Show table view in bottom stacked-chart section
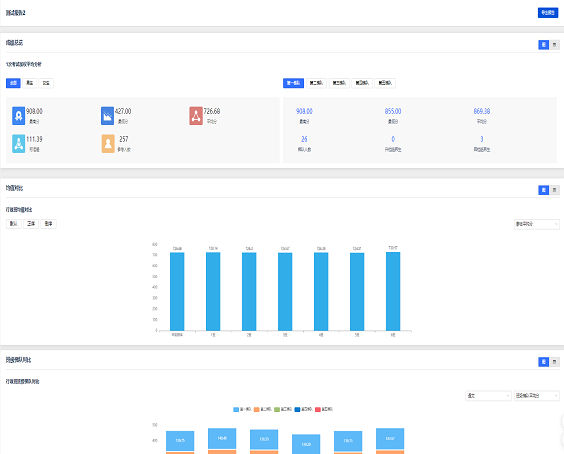Image resolution: width=564 pixels, height=454 pixels. point(554,362)
